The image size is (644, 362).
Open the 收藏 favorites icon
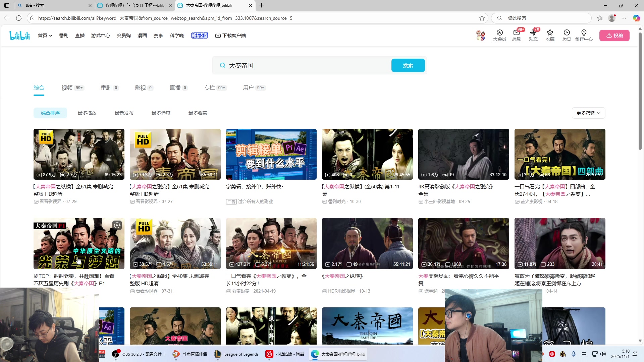click(550, 35)
